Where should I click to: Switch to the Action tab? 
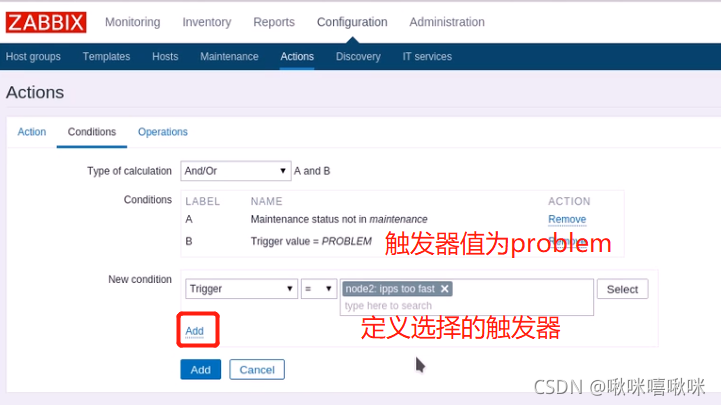coord(32,132)
